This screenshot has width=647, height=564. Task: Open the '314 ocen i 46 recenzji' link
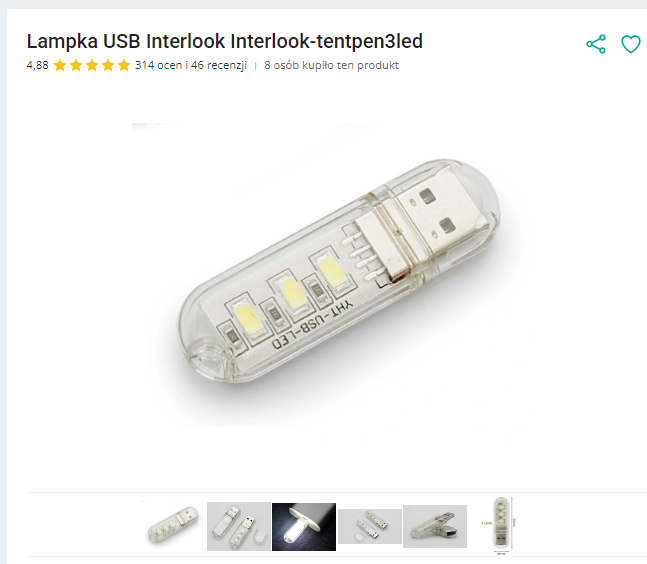pyautogui.click(x=190, y=66)
